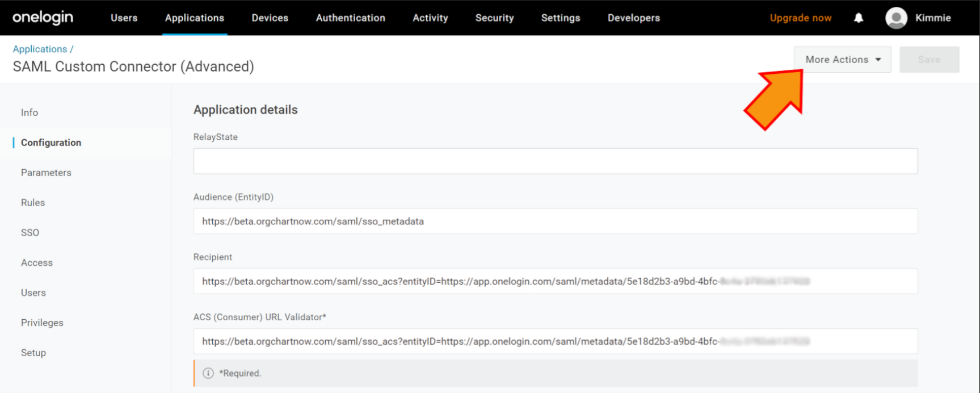Click the Save button

[x=929, y=60]
